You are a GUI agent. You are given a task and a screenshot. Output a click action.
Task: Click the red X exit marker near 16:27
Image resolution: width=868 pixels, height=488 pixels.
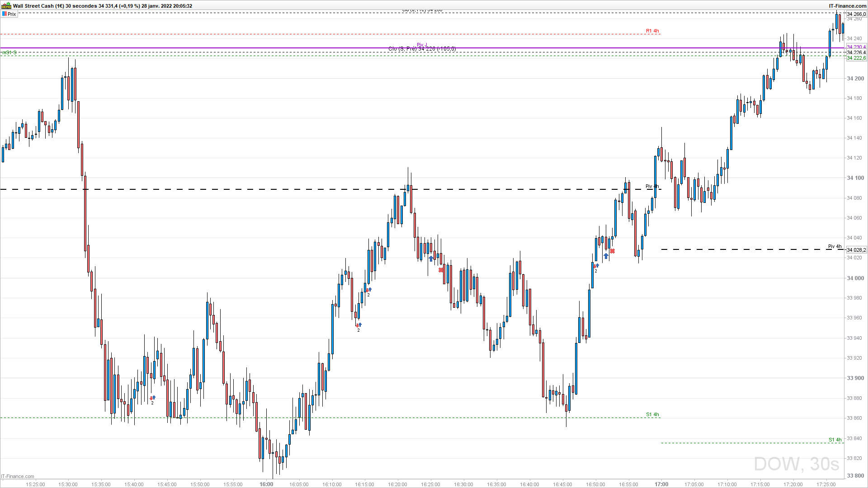441,270
